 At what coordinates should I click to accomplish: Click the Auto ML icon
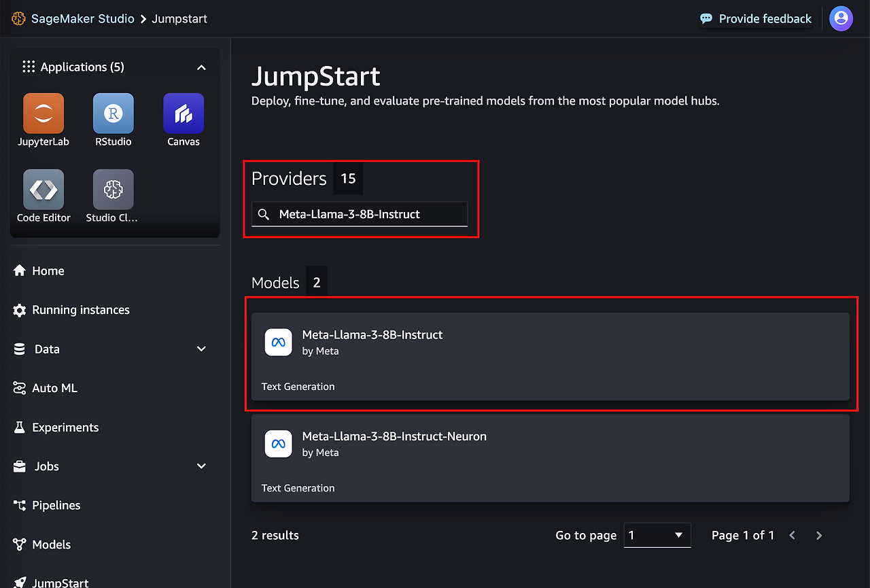[x=20, y=388]
